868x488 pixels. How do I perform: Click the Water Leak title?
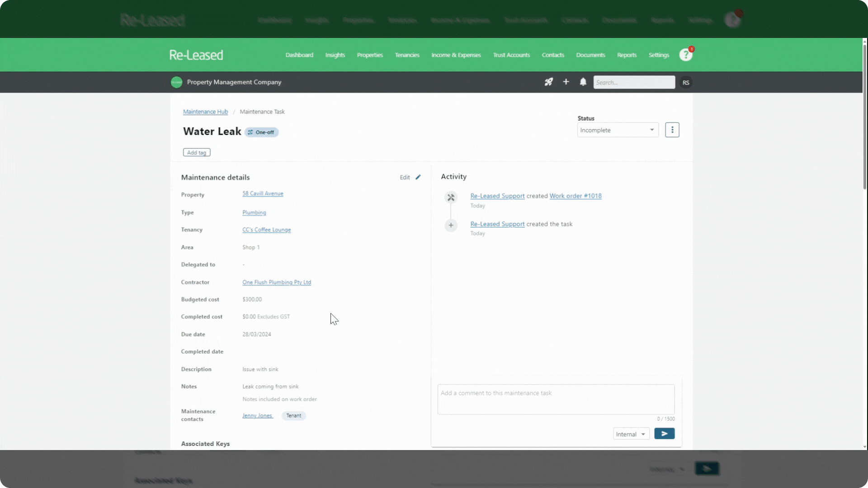click(212, 131)
